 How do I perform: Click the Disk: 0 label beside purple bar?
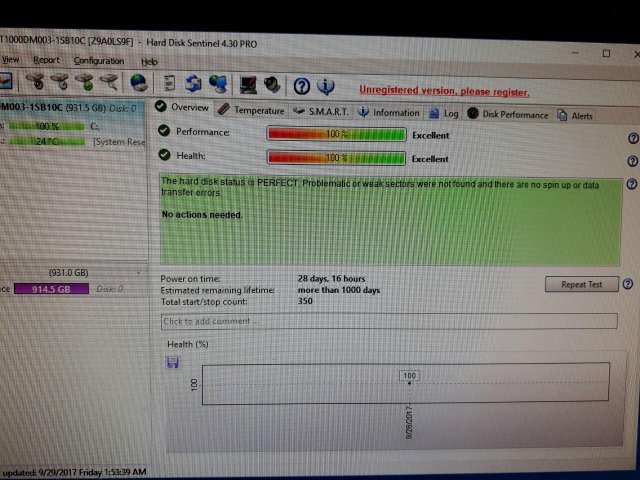tap(109, 289)
